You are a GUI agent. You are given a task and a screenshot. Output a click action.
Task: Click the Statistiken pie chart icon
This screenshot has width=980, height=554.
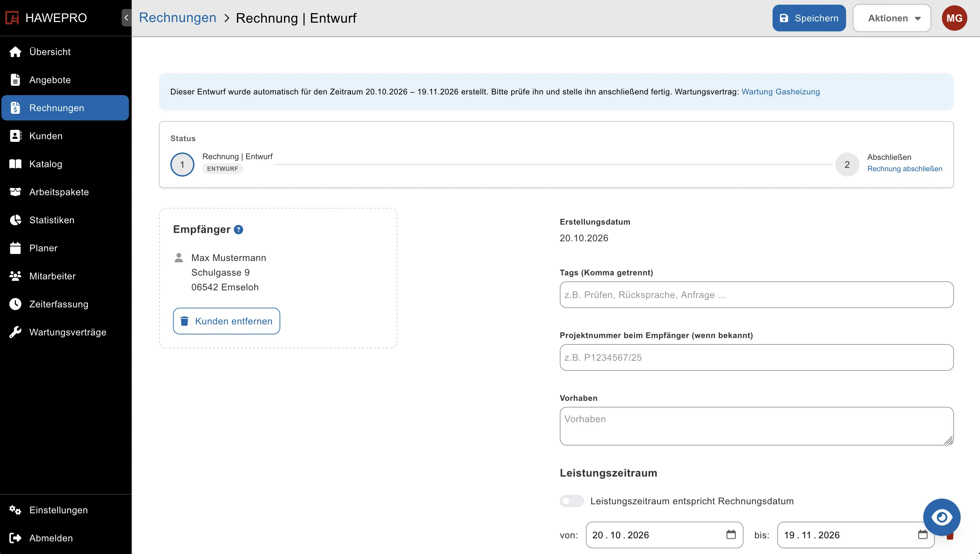pyautogui.click(x=15, y=220)
